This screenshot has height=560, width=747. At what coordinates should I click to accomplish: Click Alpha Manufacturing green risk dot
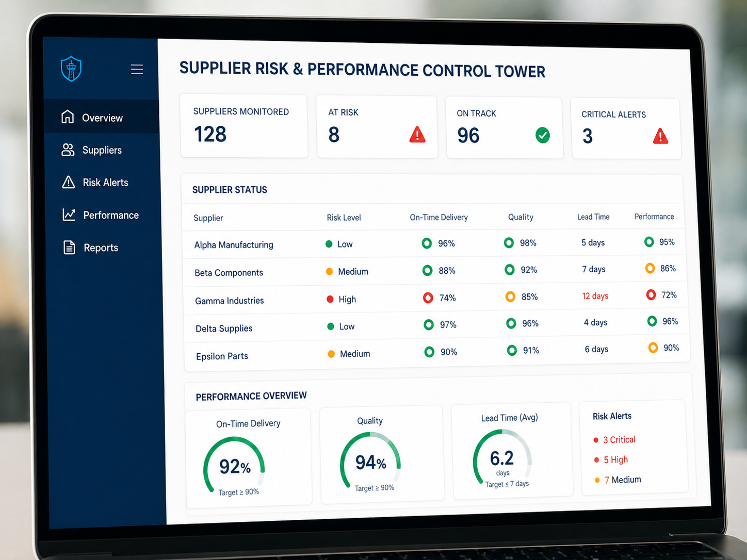329,244
